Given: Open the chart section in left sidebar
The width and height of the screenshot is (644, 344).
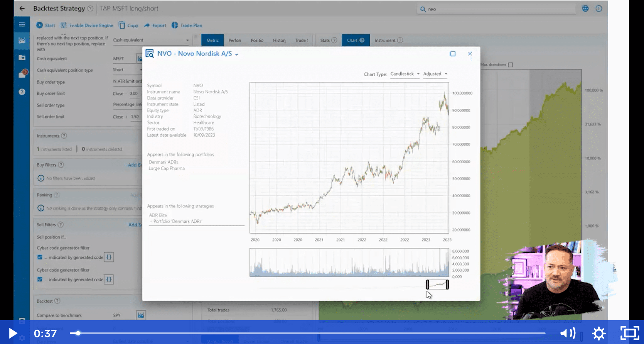Looking at the screenshot, I should coord(22,40).
